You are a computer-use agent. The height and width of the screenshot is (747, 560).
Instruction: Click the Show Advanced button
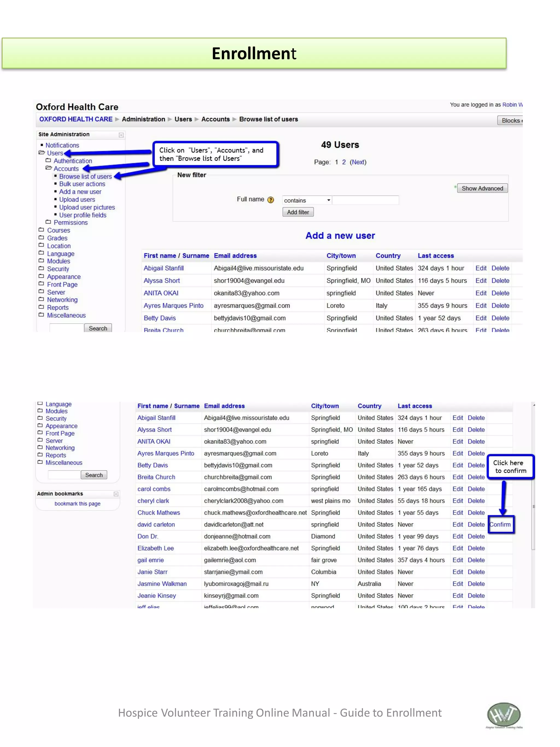(482, 188)
